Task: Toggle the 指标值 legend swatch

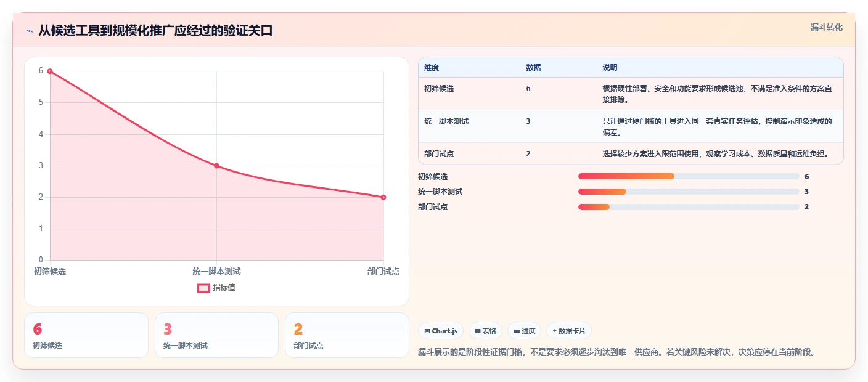Action: pyautogui.click(x=203, y=288)
